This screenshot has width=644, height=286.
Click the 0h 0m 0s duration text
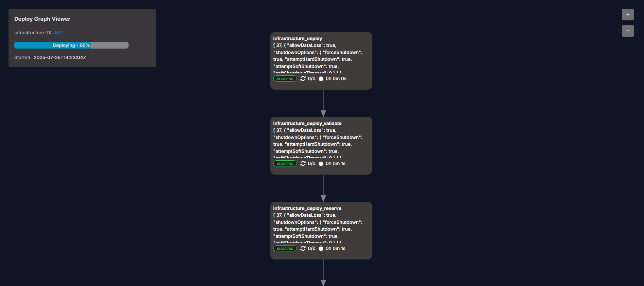[x=336, y=78]
